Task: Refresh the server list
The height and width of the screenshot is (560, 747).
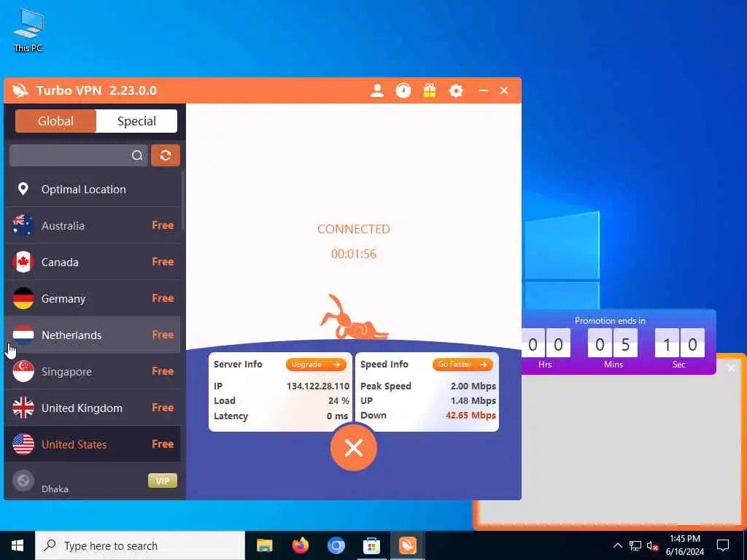Action: pos(166,156)
